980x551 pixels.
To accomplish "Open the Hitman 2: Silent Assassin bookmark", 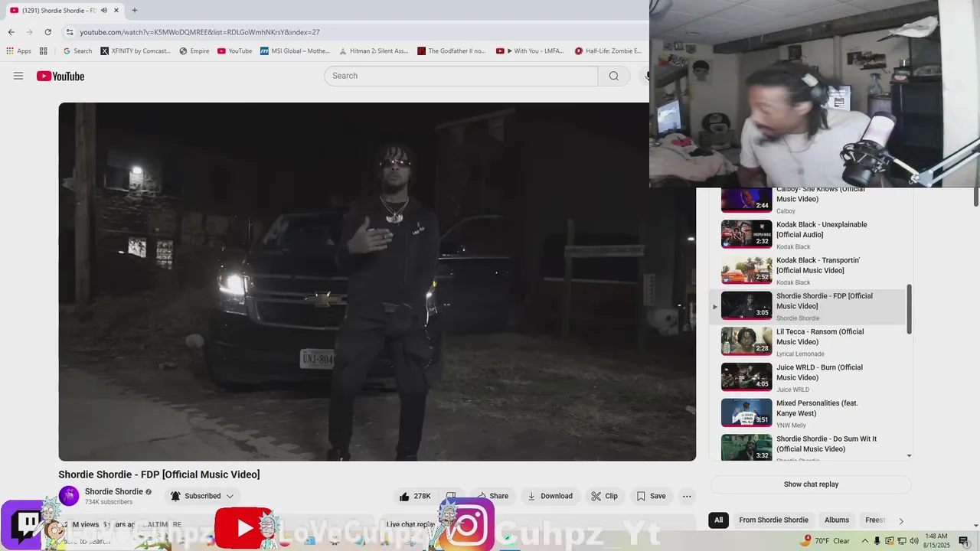I will tap(374, 51).
